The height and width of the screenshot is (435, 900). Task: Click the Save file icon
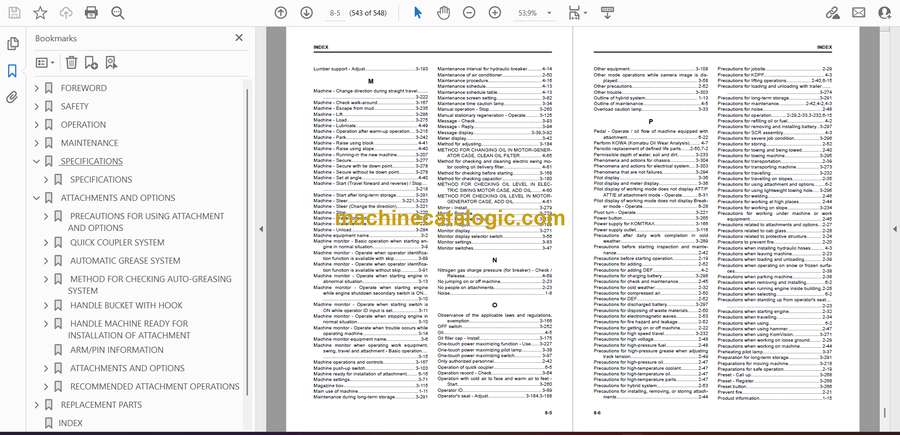(14, 13)
